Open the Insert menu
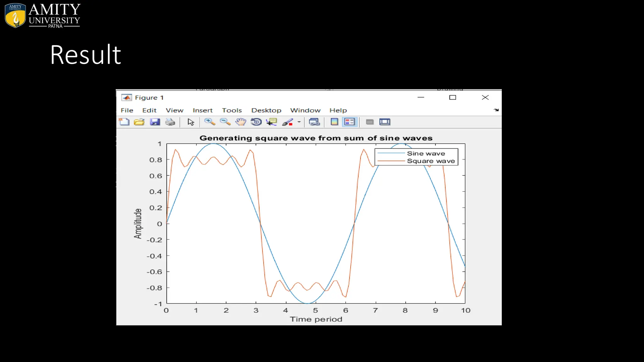 click(203, 110)
